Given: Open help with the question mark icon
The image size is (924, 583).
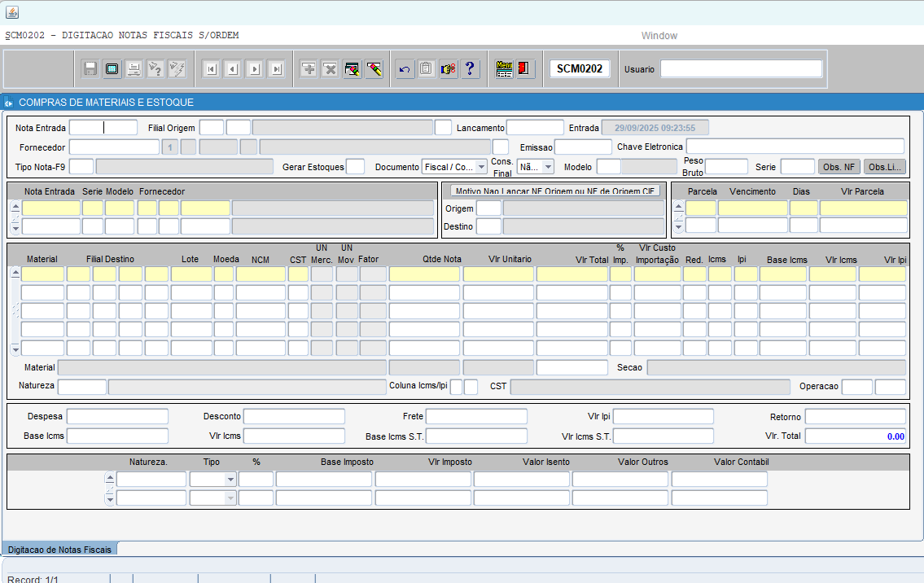Looking at the screenshot, I should (470, 69).
